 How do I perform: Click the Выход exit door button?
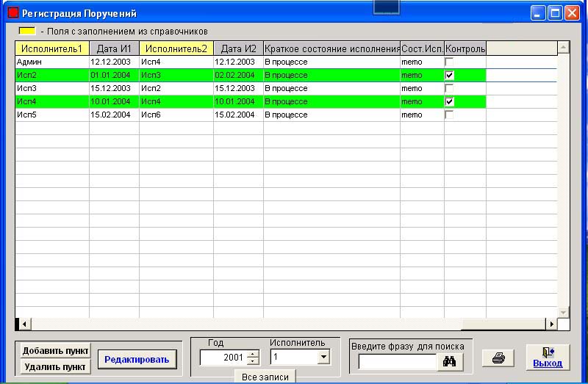click(548, 357)
